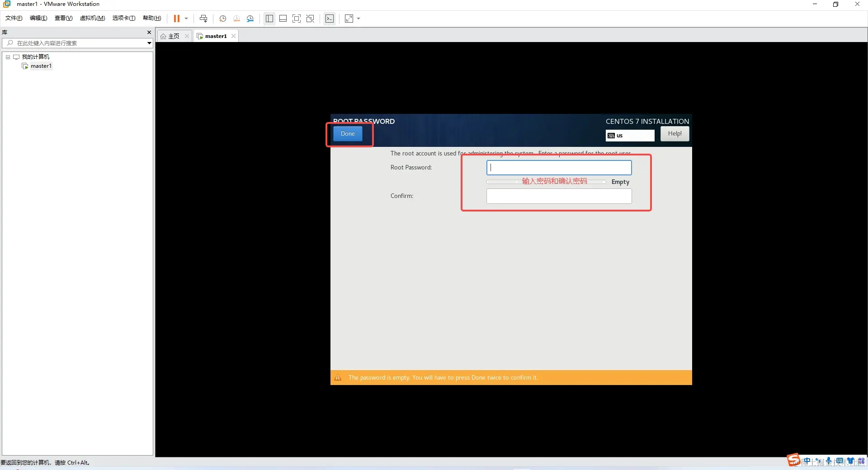Screen dimensions: 868x470
Task: Focus the Confirm password field
Action: [559, 196]
